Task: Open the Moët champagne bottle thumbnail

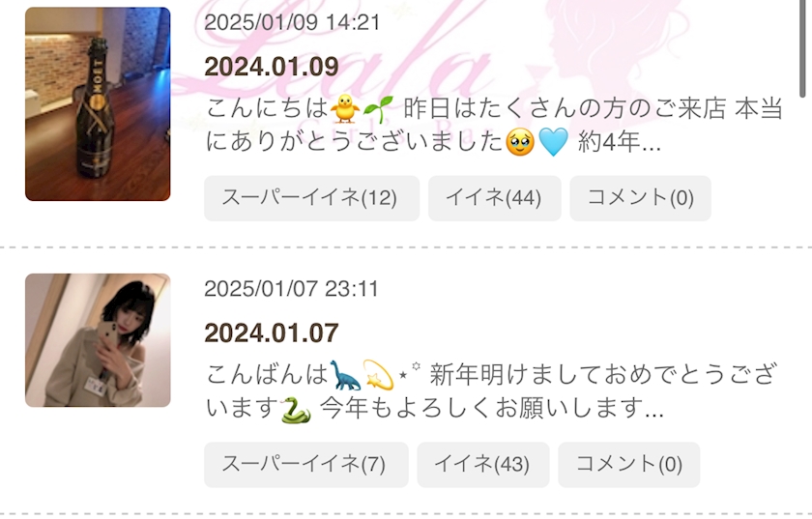Action: (98, 104)
